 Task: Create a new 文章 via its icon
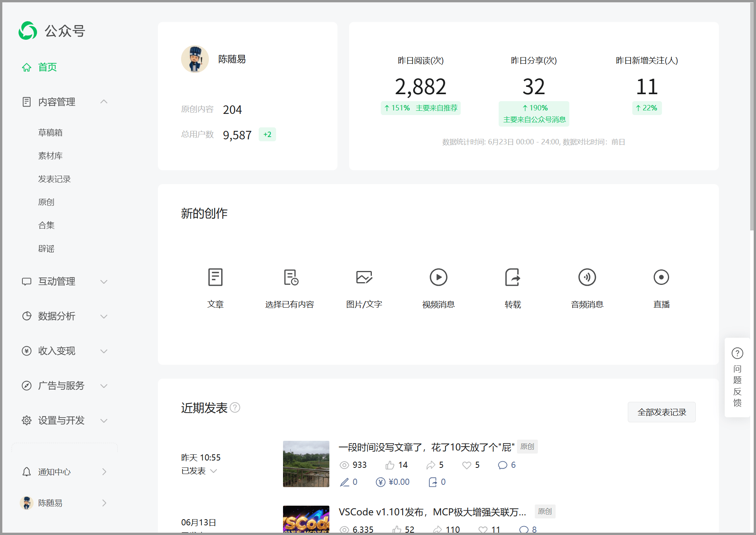coord(215,277)
